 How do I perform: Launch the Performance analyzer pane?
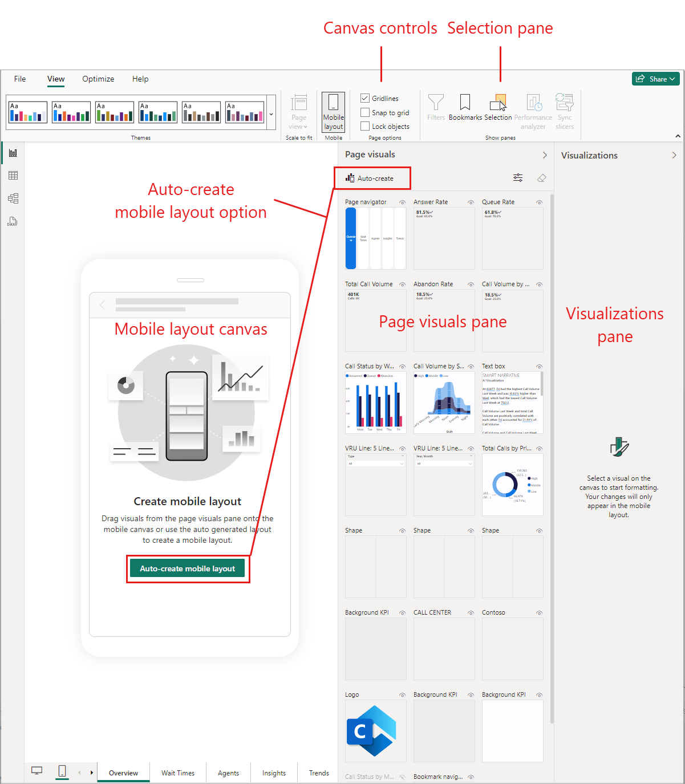(533, 108)
